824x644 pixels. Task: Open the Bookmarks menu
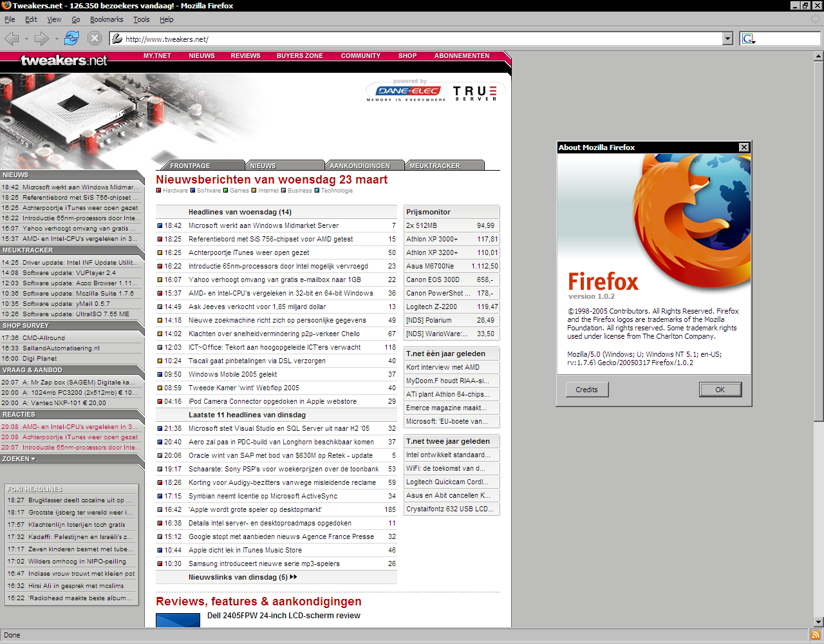click(106, 19)
